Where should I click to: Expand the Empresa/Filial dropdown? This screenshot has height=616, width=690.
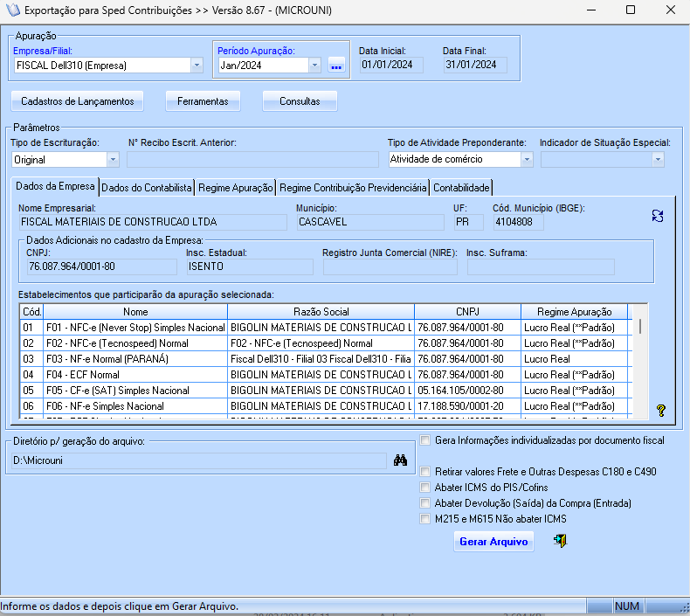point(197,66)
